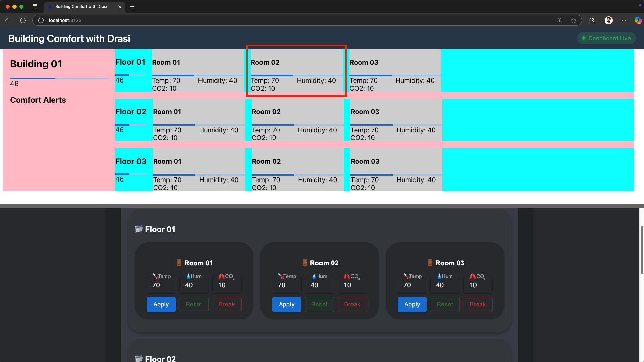Image resolution: width=644 pixels, height=362 pixels.
Task: Toggle the bookmark star for this page
Action: pos(574,20)
